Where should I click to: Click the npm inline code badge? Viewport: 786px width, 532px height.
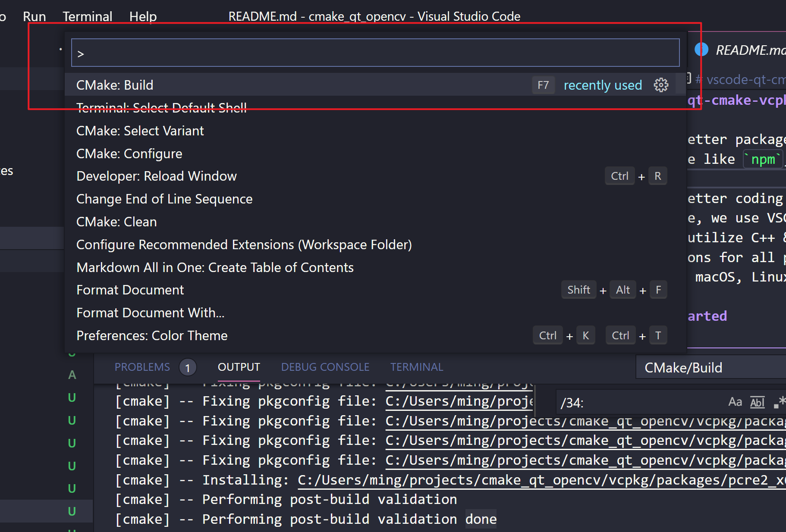point(763,159)
